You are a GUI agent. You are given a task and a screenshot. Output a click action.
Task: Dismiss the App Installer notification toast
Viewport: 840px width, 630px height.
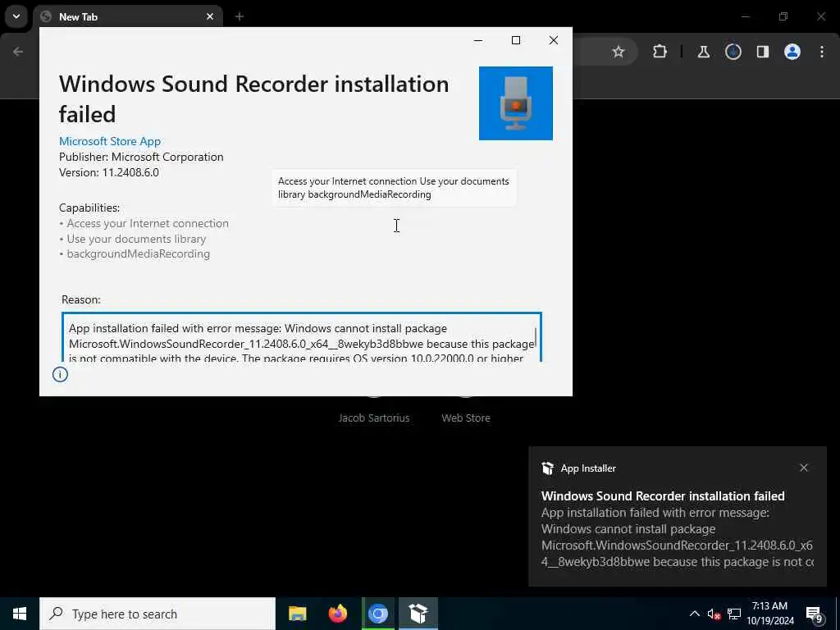click(804, 468)
